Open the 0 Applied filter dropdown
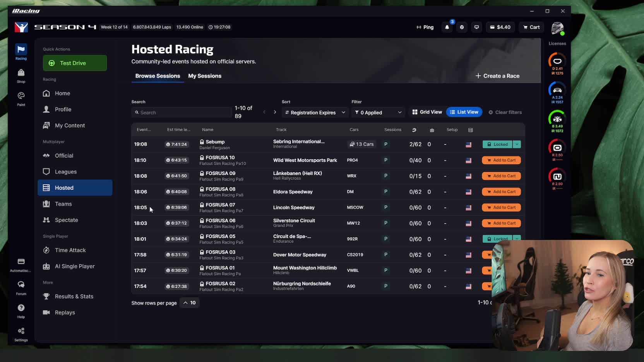This screenshot has width=644, height=362. (x=378, y=113)
